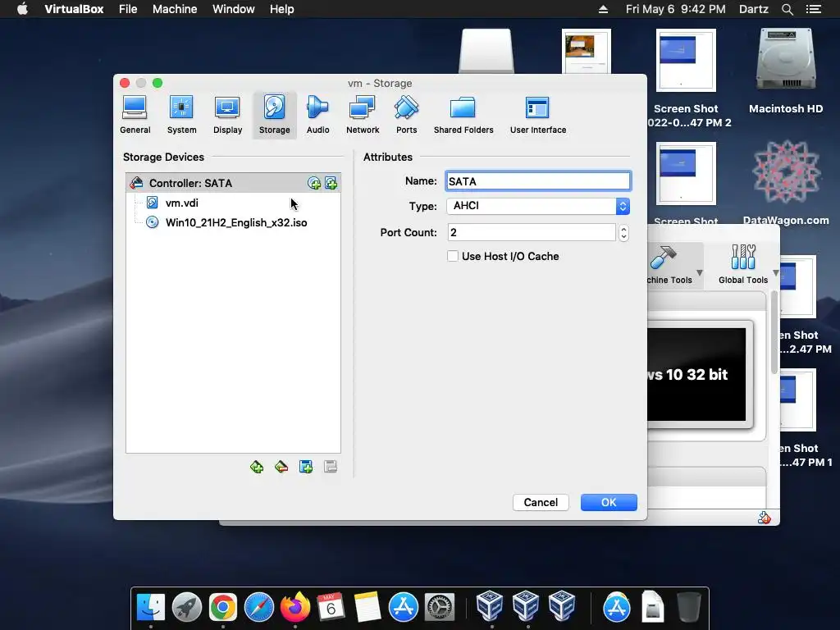Click the Spotlight search icon

[787, 9]
